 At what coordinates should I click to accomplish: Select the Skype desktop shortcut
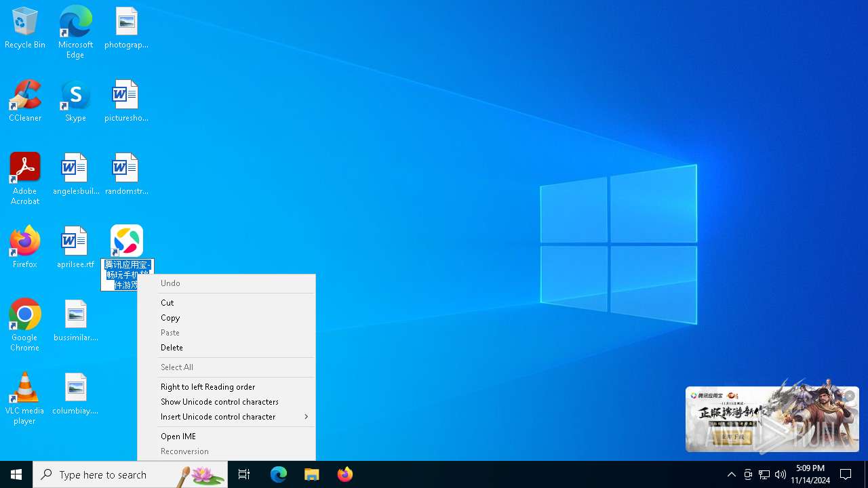(x=75, y=102)
